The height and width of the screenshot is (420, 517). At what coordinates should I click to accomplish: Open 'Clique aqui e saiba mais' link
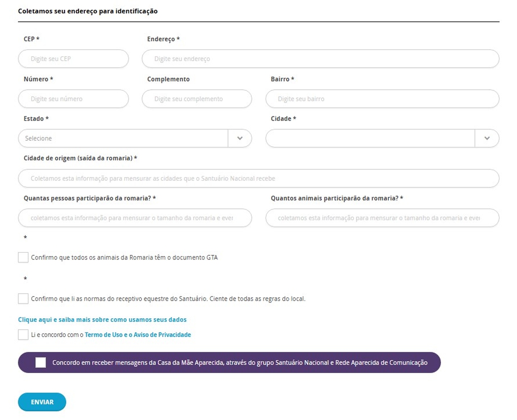pyautogui.click(x=102, y=320)
